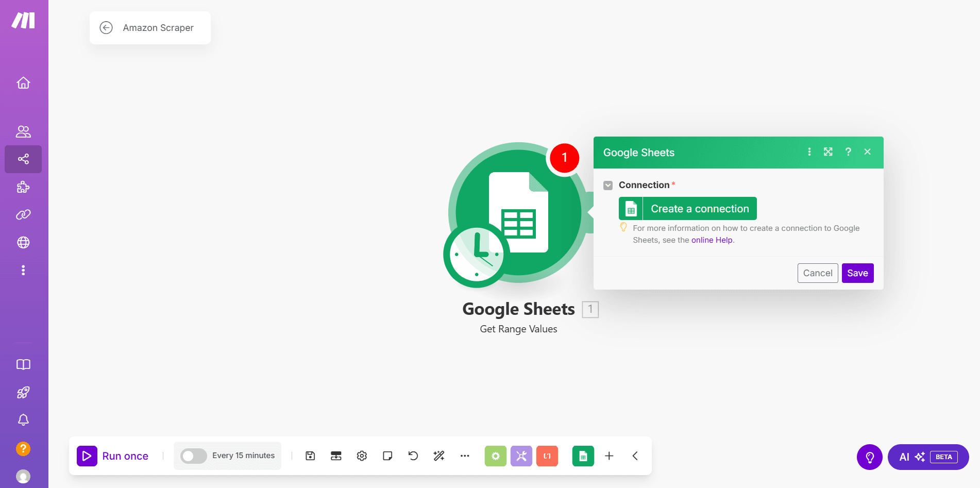Click Run once play button

click(113, 456)
